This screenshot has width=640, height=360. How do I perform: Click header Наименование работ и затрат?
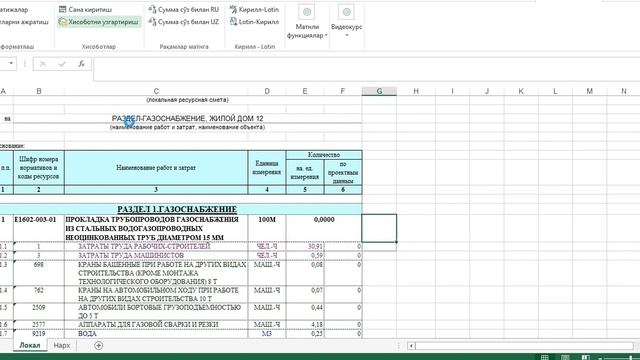[156, 168]
